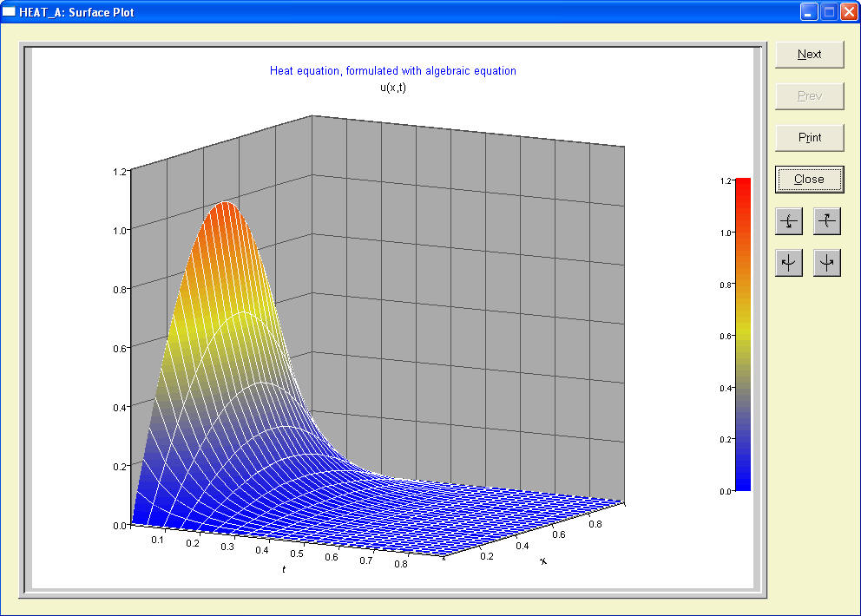
Task: Click the greyed-out Prev button
Action: [809, 95]
